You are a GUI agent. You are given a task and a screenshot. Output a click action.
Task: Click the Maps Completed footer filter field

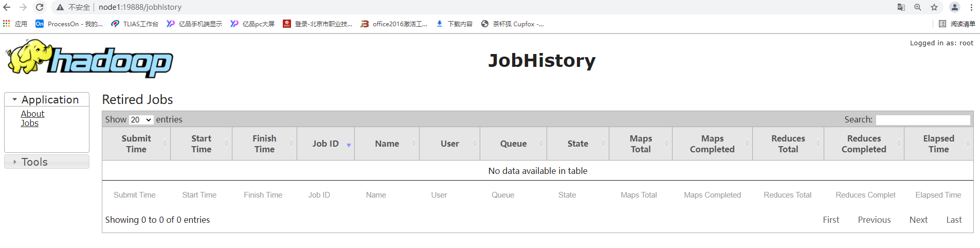(x=713, y=195)
